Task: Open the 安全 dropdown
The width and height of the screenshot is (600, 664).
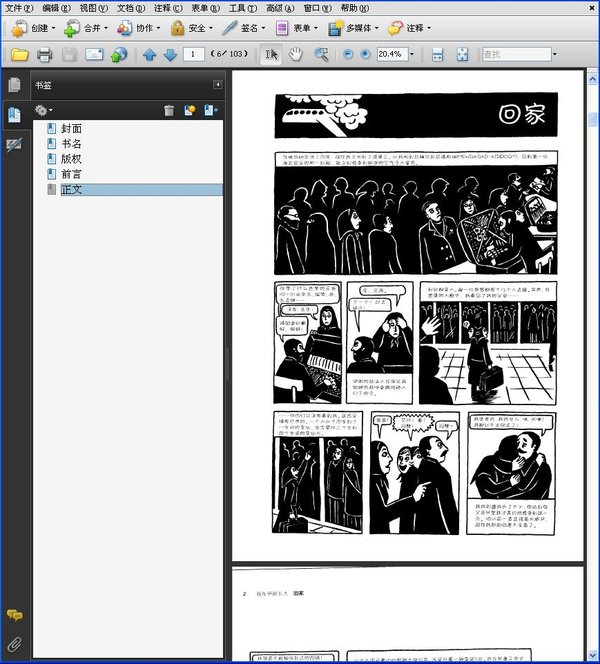Action: pyautogui.click(x=191, y=28)
